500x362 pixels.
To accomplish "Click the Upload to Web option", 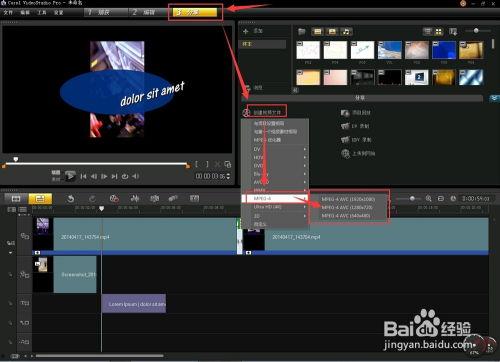I will click(x=358, y=153).
